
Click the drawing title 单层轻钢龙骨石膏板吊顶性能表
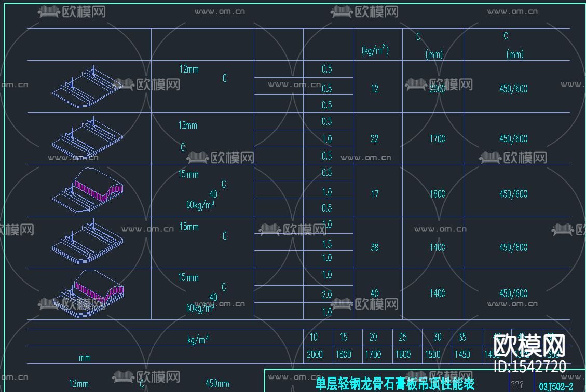(394, 384)
